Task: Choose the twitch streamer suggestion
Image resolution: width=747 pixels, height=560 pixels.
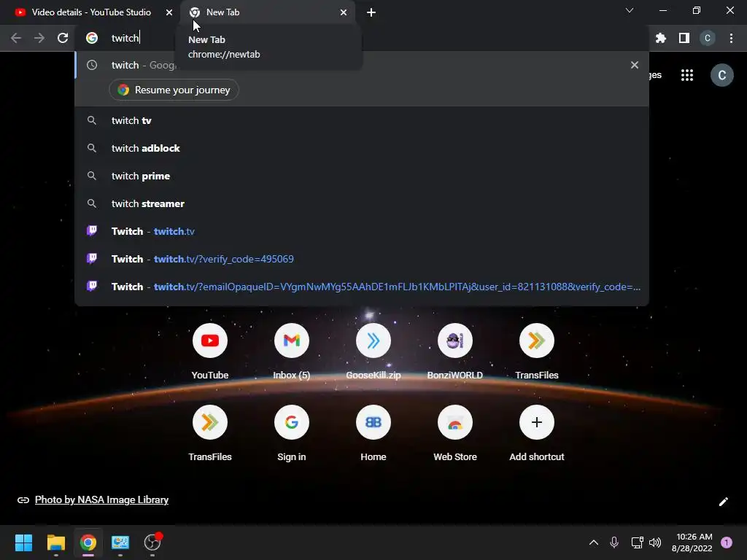Action: (x=362, y=203)
